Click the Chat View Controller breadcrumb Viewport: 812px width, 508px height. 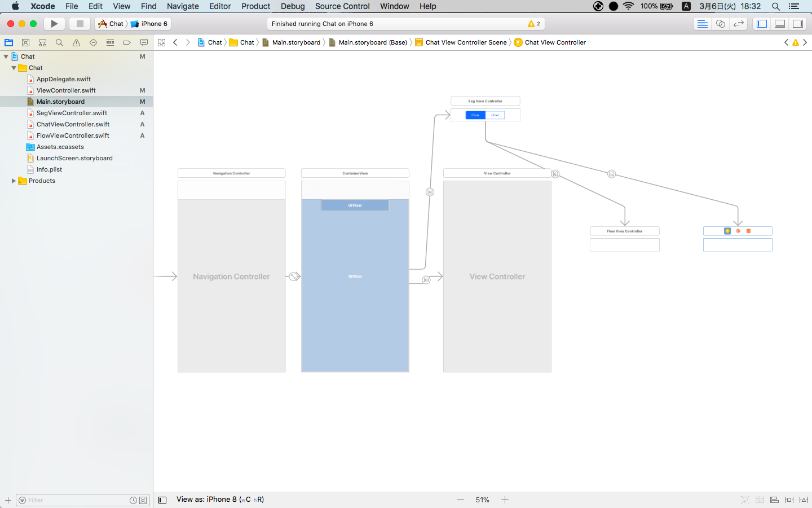(550, 42)
